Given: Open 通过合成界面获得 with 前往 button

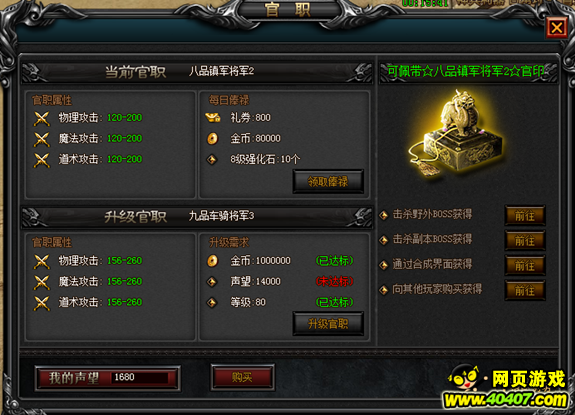Looking at the screenshot, I should point(525,265).
